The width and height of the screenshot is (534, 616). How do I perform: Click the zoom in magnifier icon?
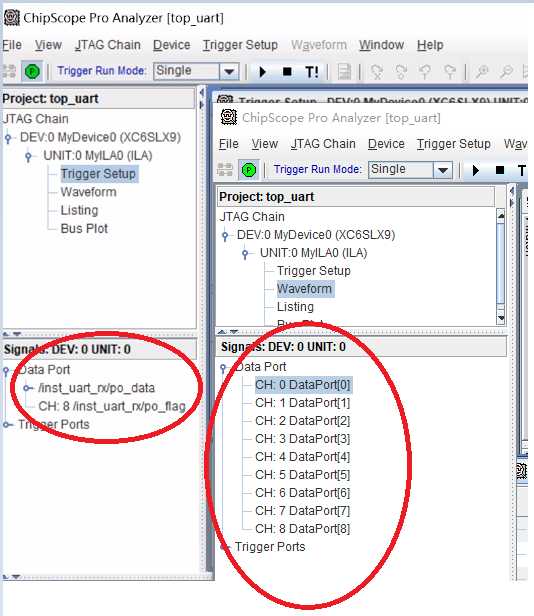coord(482,72)
